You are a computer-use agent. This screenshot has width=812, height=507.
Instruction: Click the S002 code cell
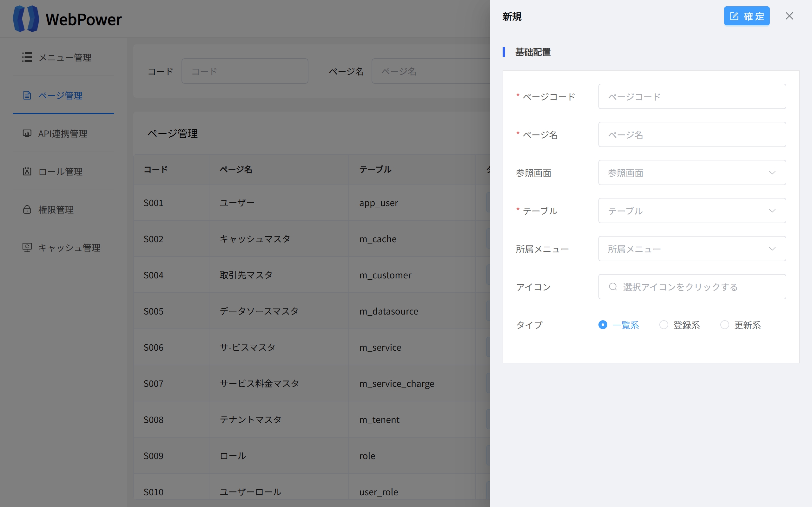click(x=171, y=239)
